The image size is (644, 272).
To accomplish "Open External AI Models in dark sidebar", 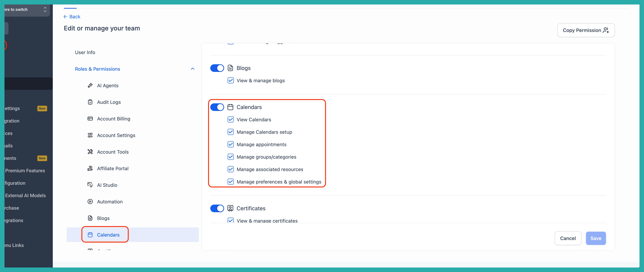I will [x=25, y=195].
